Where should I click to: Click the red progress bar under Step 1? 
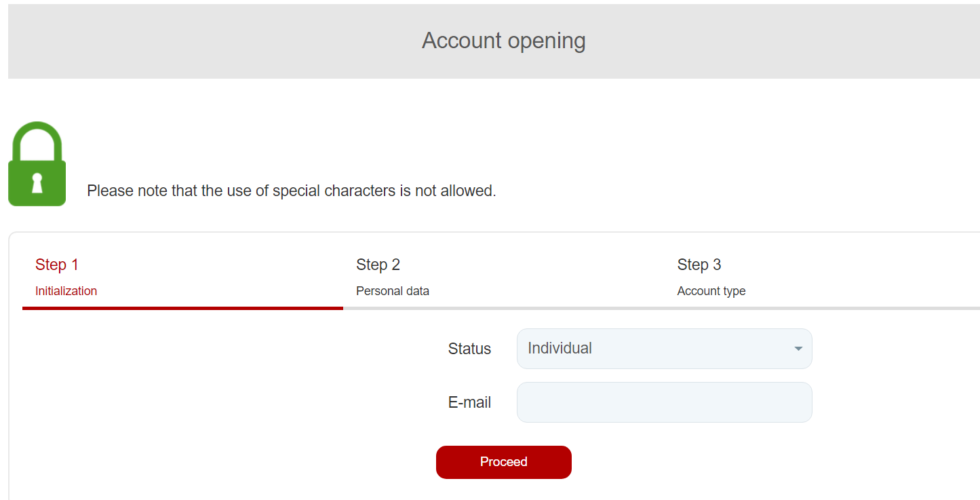point(182,308)
